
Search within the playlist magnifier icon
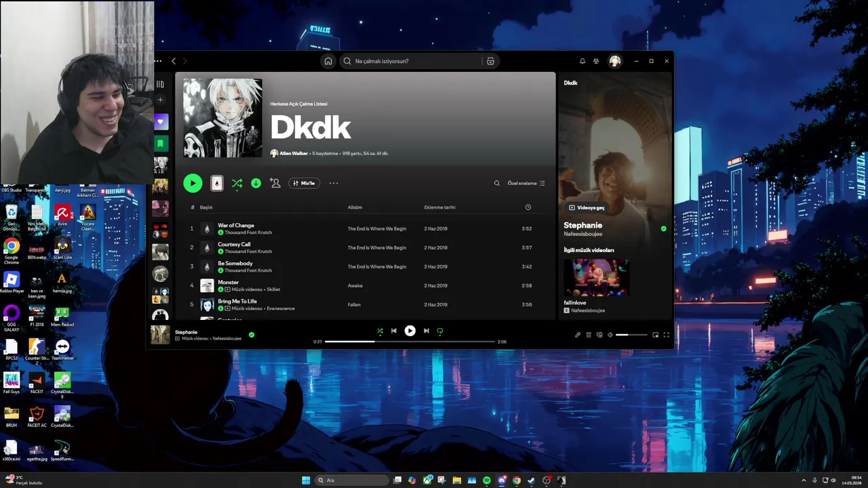pyautogui.click(x=496, y=183)
